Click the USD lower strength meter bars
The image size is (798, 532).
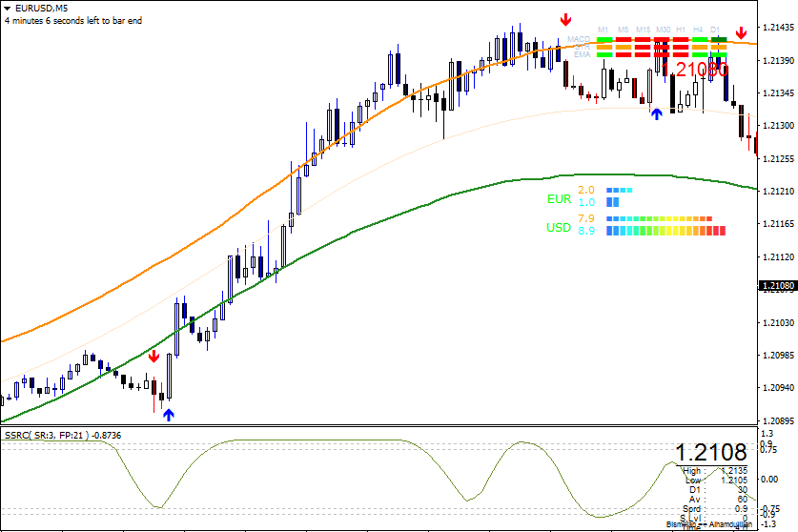point(666,231)
